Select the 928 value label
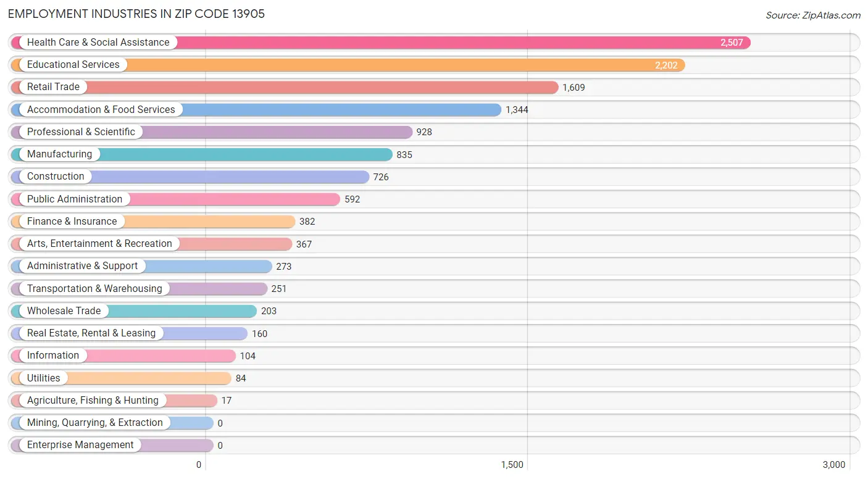This screenshot has height=479, width=868. [x=424, y=132]
